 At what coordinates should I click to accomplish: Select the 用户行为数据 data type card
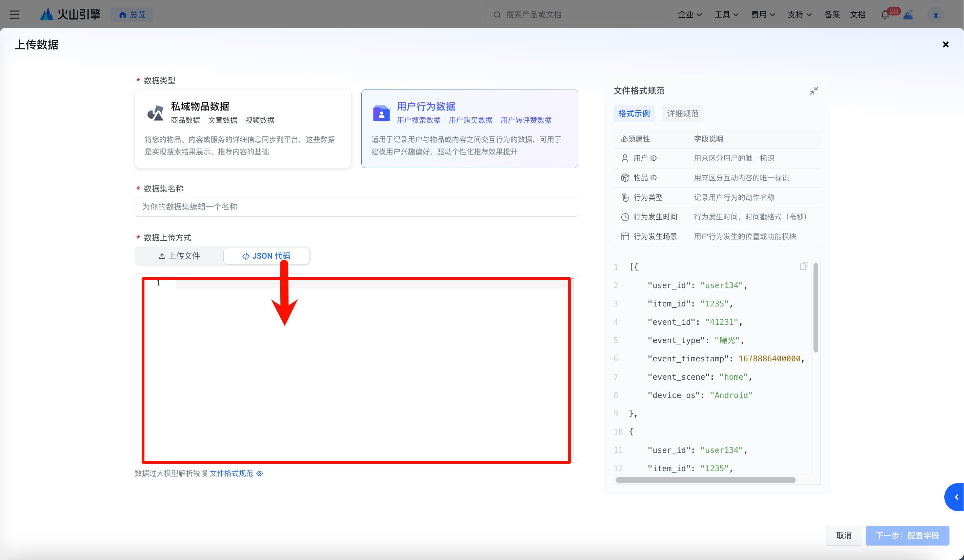[469, 128]
